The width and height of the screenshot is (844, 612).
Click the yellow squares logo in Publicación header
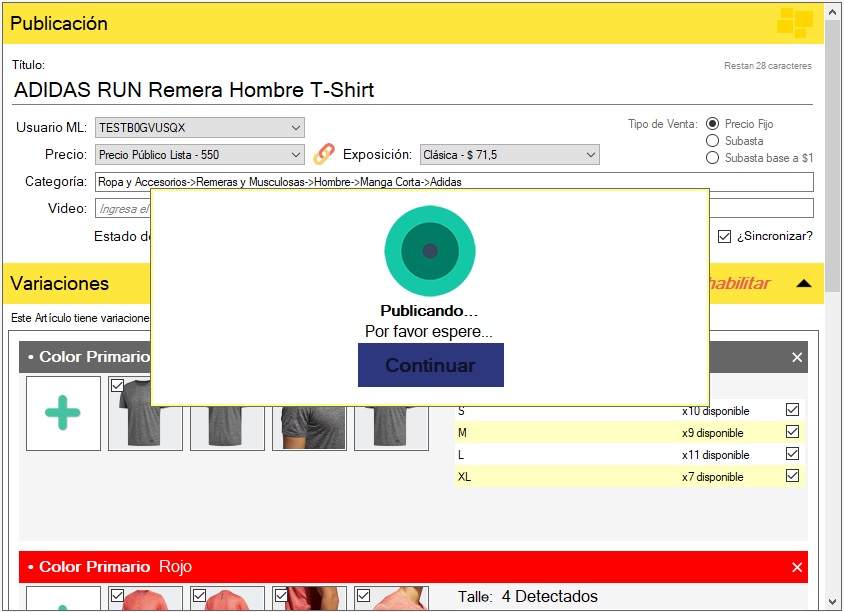[794, 23]
